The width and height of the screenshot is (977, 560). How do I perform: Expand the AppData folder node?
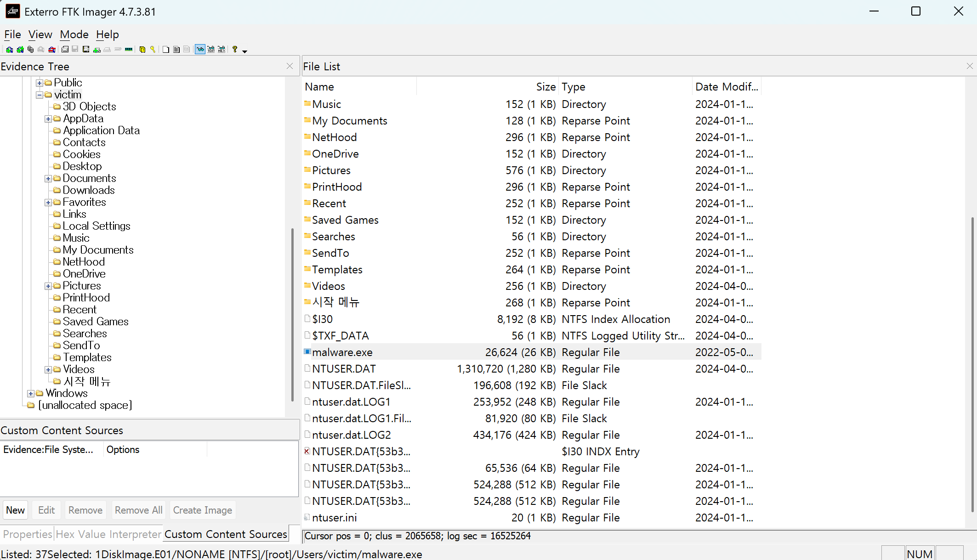(x=48, y=119)
